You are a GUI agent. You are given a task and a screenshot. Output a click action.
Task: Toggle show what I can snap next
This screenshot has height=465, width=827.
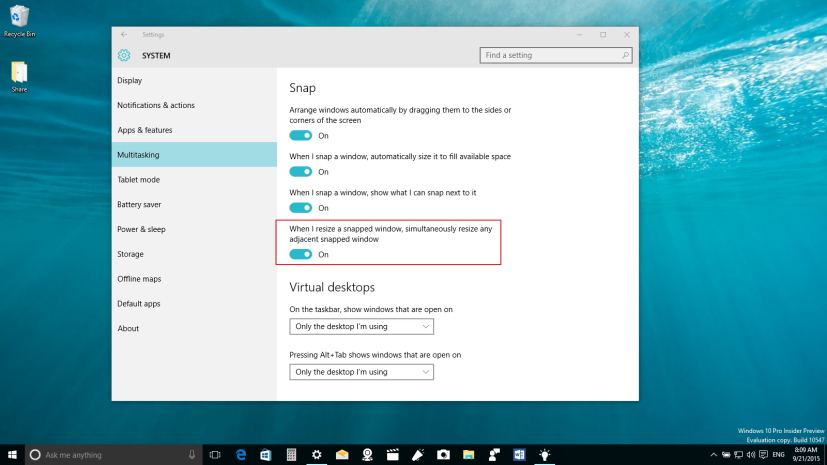(x=300, y=208)
